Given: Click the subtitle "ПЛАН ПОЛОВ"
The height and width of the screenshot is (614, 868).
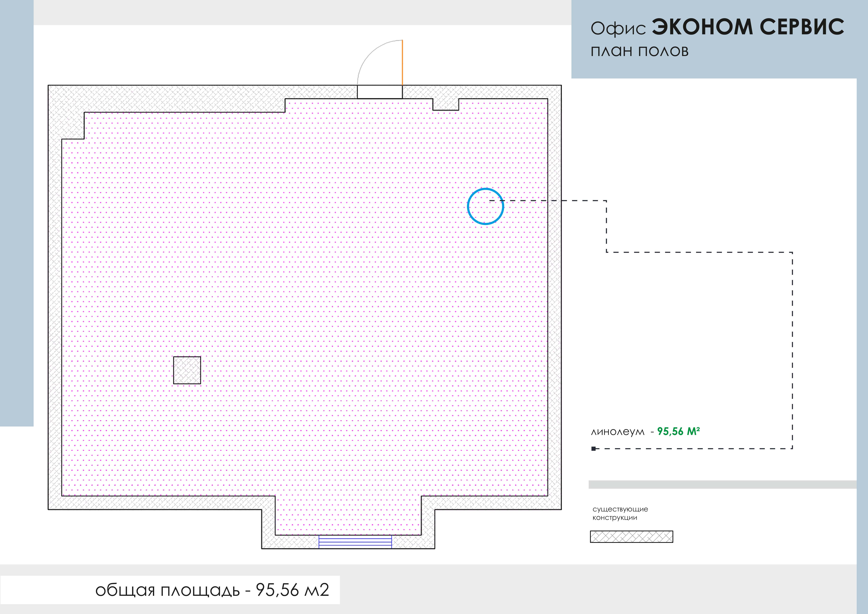Looking at the screenshot, I should 640,51.
